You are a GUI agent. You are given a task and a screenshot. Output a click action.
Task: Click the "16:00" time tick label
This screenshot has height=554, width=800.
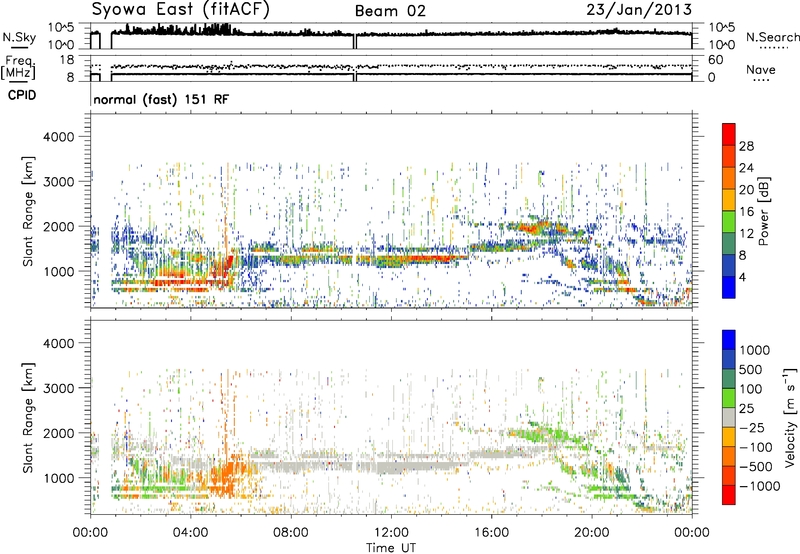pyautogui.click(x=491, y=533)
